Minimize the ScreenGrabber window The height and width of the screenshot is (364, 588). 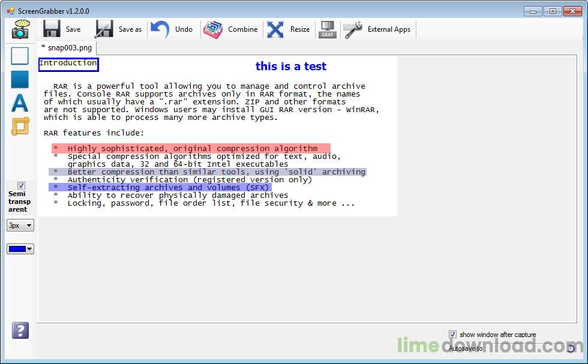pos(533,11)
